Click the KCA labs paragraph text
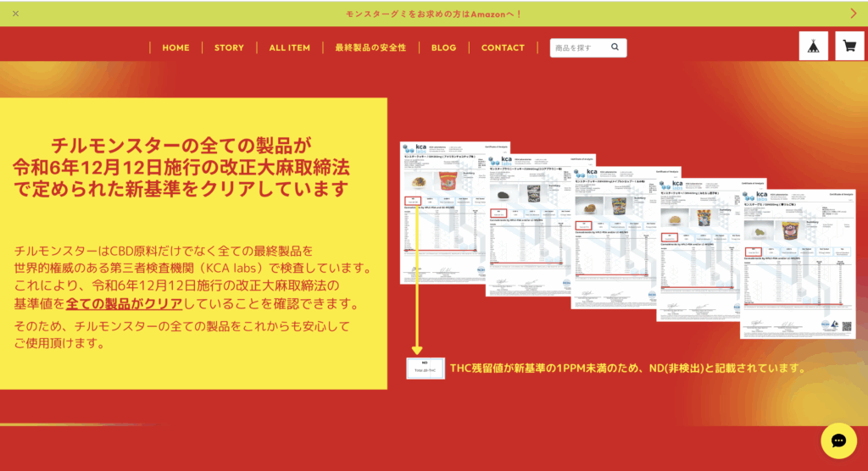Screen dimensions: 868x471 coord(194,277)
